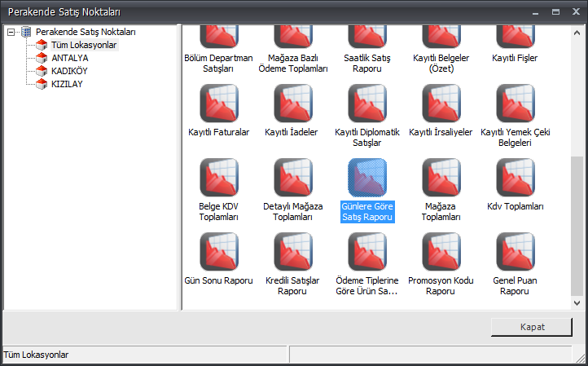
Task: Select the Belge KDV Toplamları icon
Action: click(217, 178)
